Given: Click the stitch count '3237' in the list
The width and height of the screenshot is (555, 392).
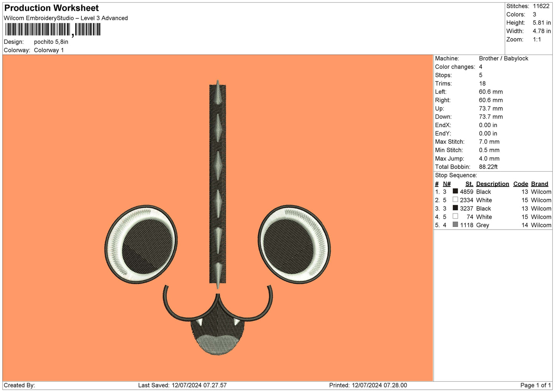Looking at the screenshot, I should [467, 209].
